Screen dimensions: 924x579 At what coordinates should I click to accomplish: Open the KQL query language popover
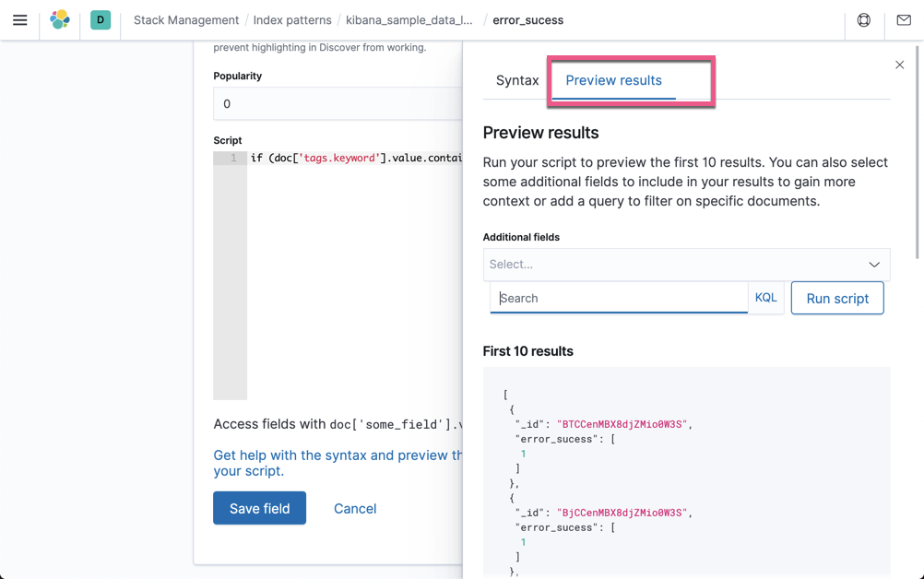tap(765, 298)
